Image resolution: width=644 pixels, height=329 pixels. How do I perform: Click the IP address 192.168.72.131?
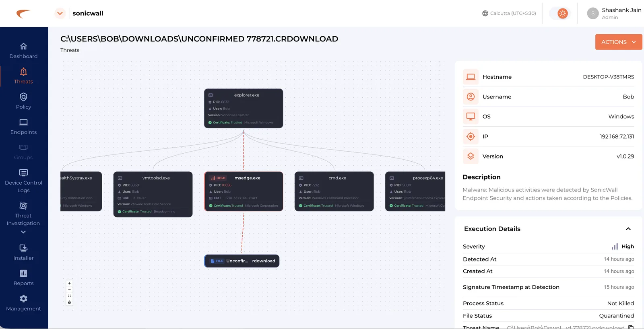coord(617,137)
